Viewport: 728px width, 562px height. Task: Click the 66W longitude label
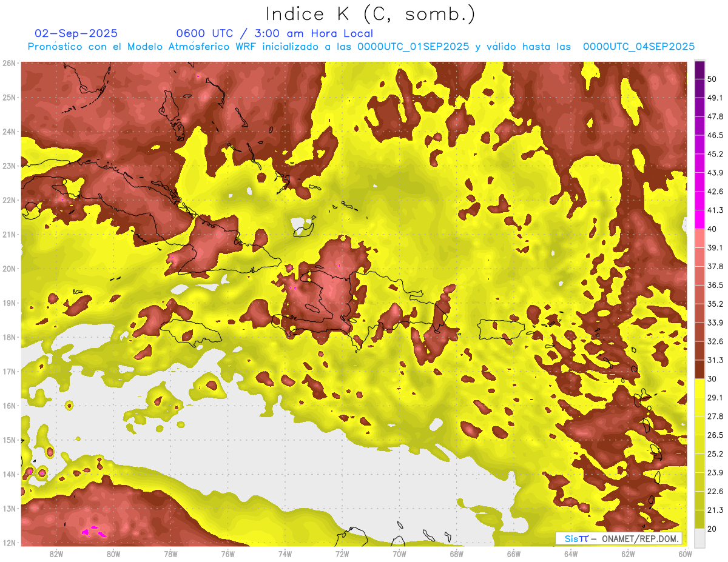pyautogui.click(x=513, y=554)
